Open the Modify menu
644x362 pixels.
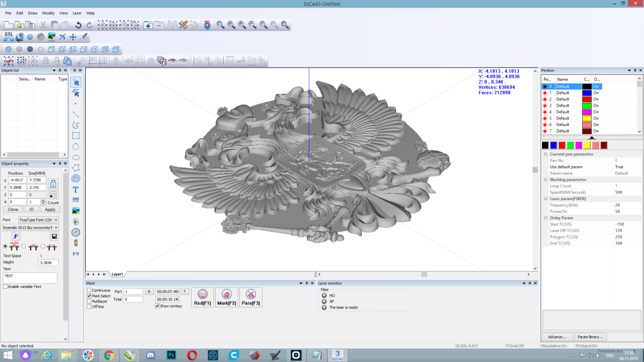tap(48, 13)
